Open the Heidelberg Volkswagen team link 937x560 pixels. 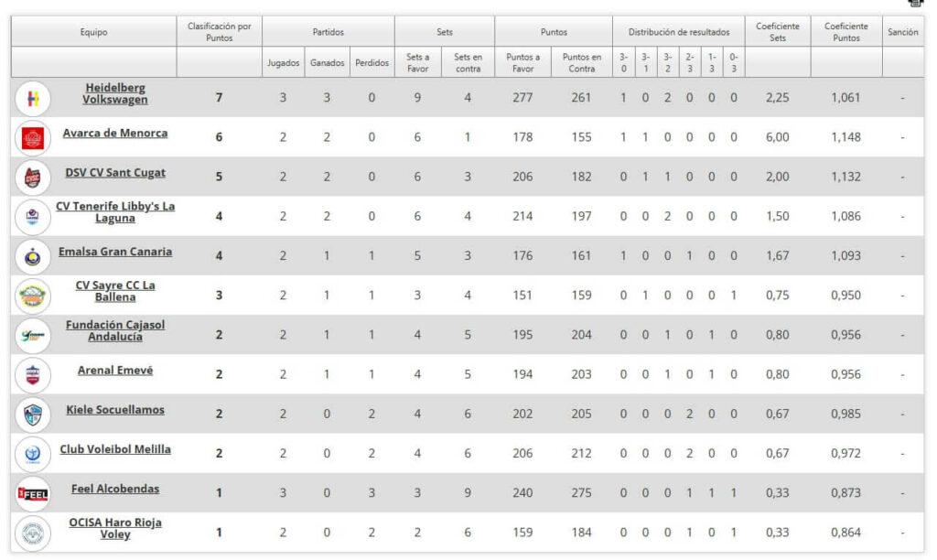point(115,93)
